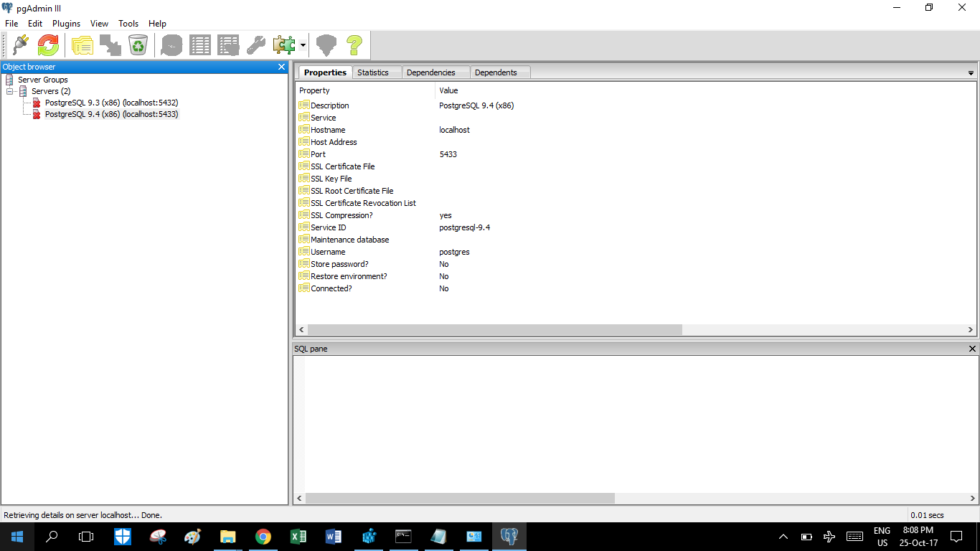Select the Username property row
This screenshot has height=551, width=980.
[636, 252]
